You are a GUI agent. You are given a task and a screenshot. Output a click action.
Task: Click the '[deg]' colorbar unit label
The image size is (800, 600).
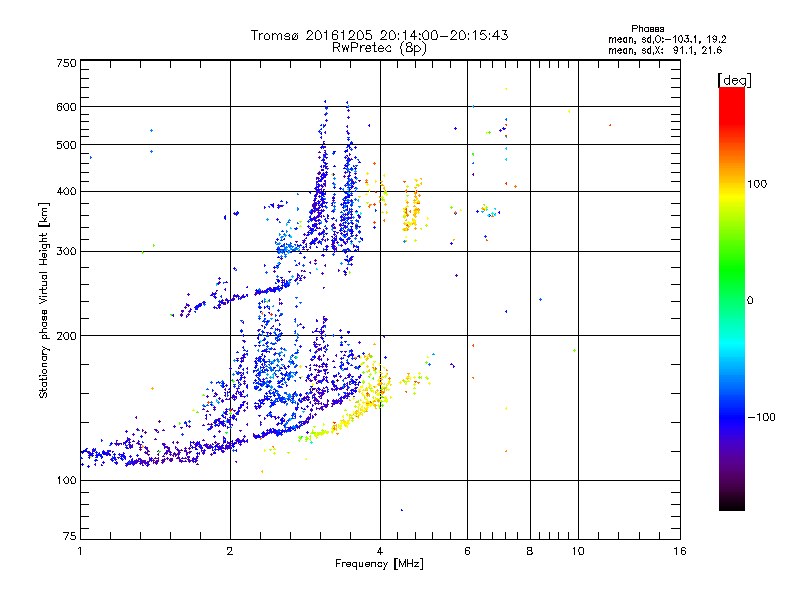tap(734, 80)
